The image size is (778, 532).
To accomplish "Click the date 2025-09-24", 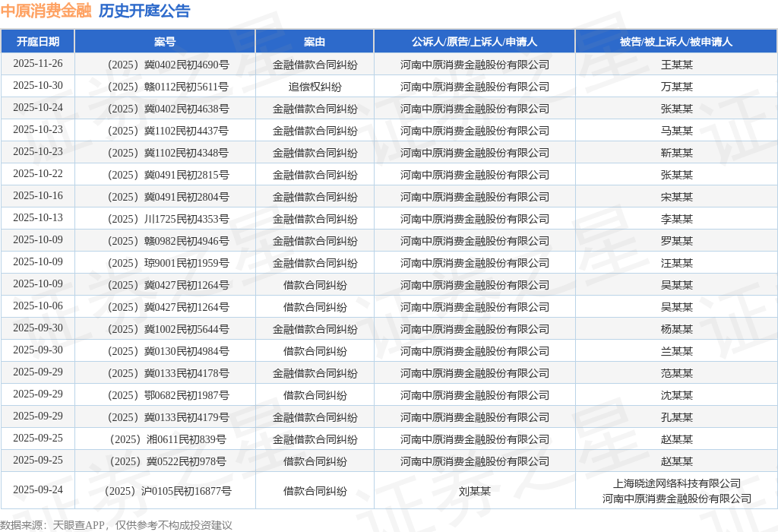I will (38, 489).
